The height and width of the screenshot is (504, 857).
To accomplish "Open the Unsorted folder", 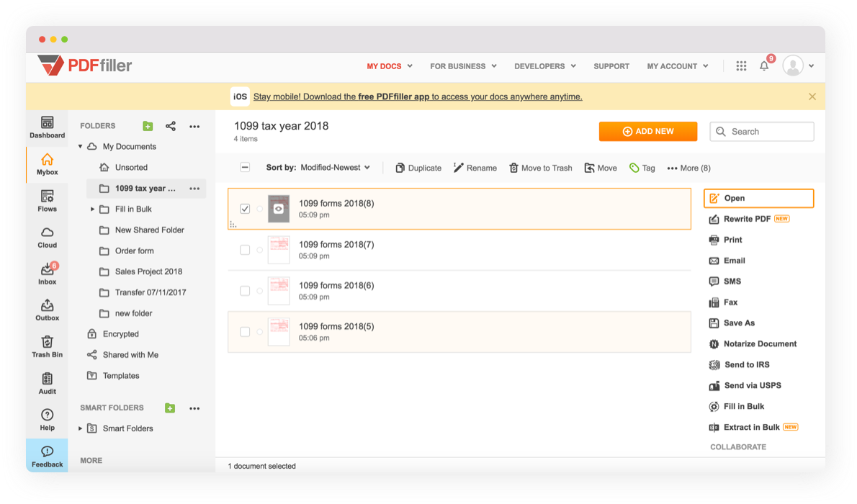I will [x=124, y=167].
